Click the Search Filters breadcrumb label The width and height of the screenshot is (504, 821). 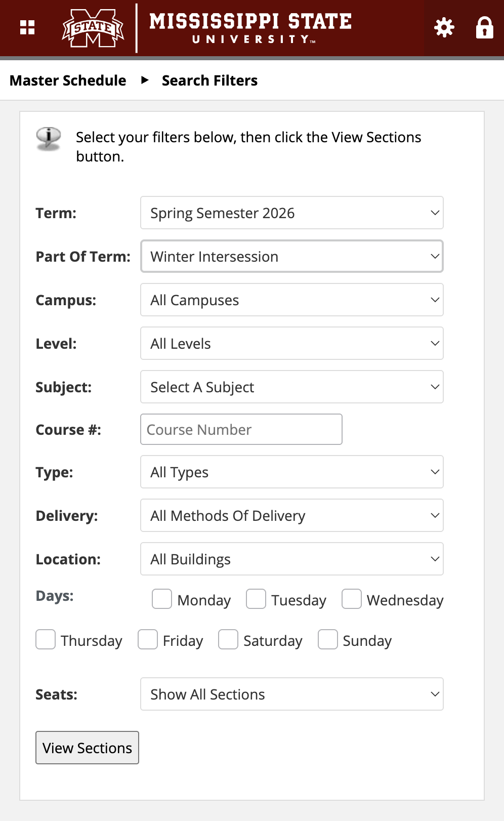pos(209,80)
